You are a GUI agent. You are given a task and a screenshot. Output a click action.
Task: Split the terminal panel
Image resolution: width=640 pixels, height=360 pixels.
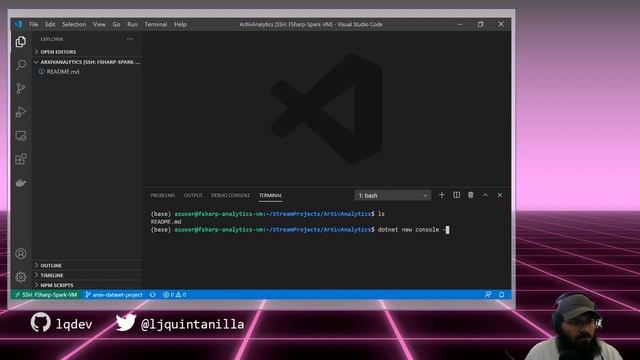coord(456,195)
